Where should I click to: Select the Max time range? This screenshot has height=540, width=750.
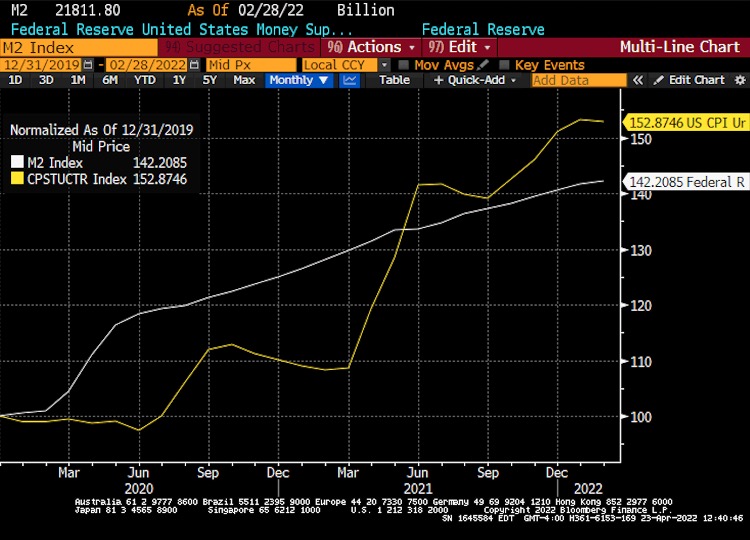point(244,80)
